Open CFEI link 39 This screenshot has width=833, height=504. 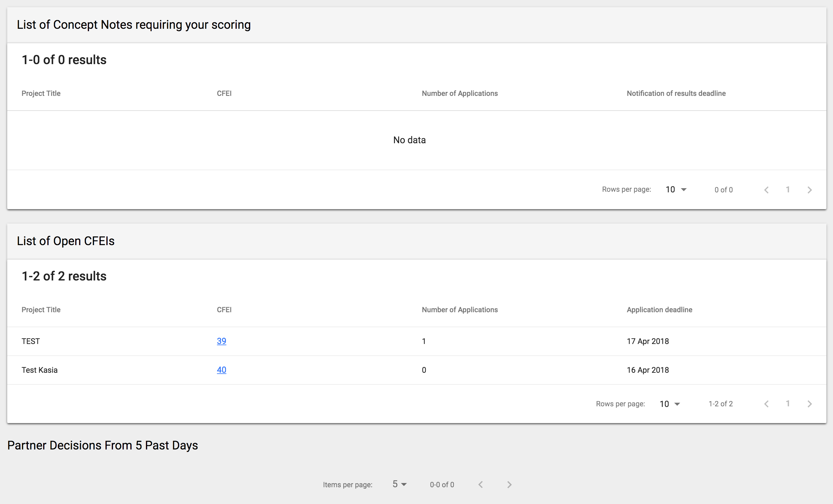[x=221, y=341]
